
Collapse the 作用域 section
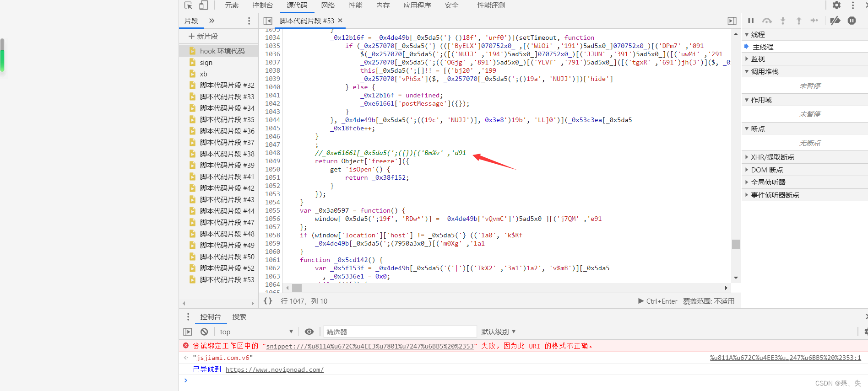pyautogui.click(x=804, y=100)
